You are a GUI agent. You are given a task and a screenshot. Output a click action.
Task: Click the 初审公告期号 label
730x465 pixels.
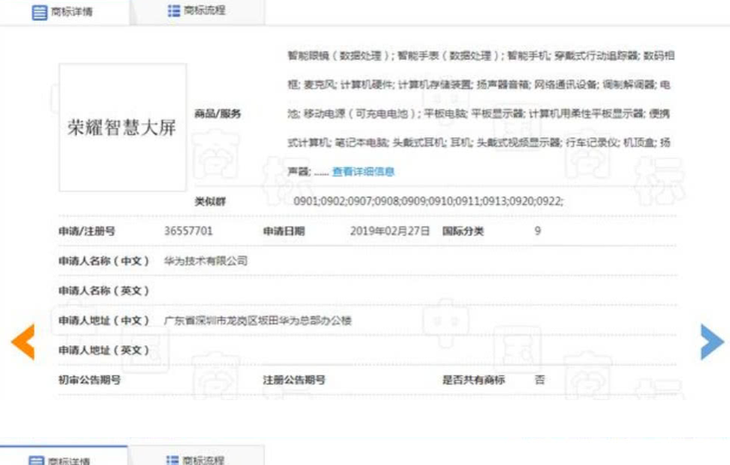click(89, 380)
